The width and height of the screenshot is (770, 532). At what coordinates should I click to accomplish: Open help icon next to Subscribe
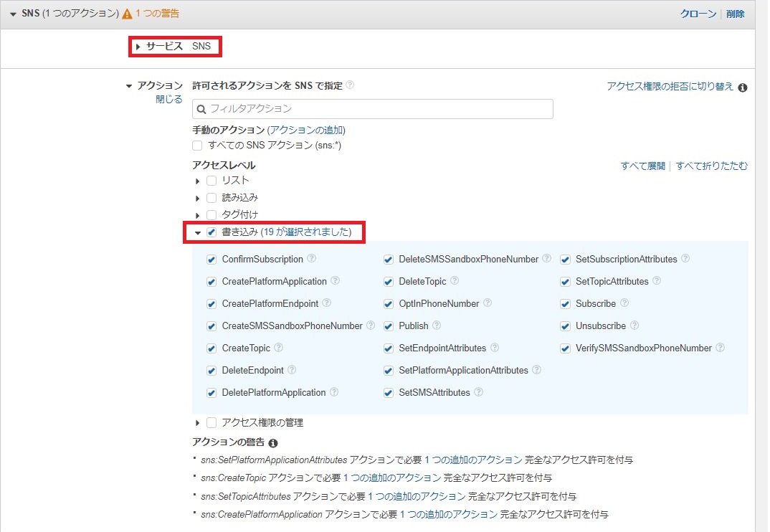(x=624, y=303)
